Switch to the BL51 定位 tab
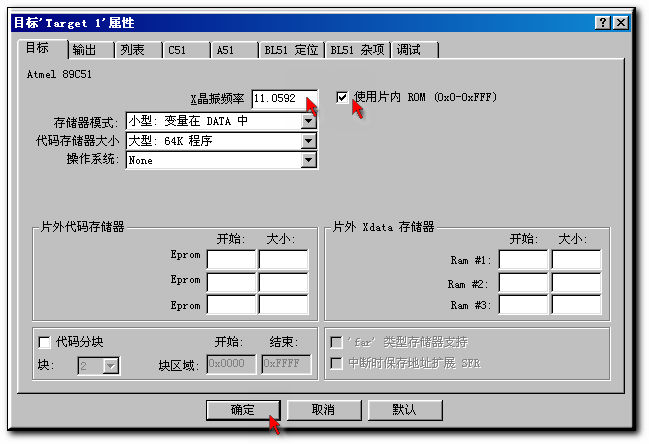This screenshot has height=444, width=649. click(290, 50)
